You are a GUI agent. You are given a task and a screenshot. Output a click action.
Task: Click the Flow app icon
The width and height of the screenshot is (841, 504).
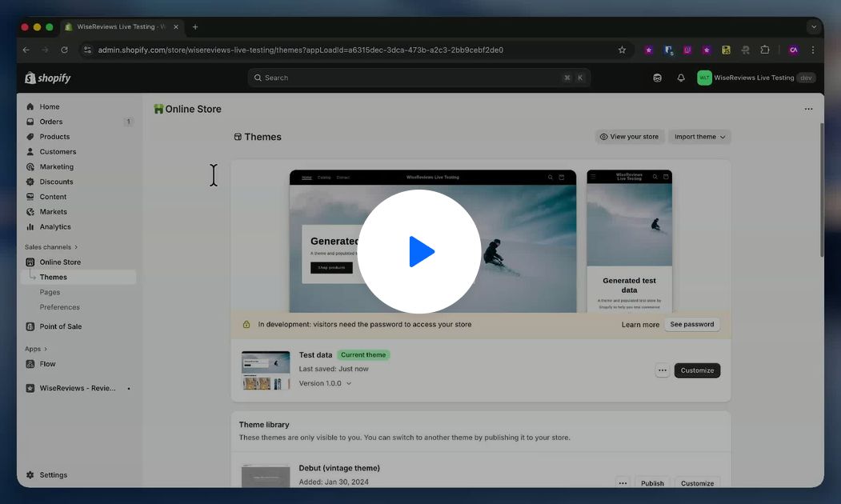click(x=30, y=364)
